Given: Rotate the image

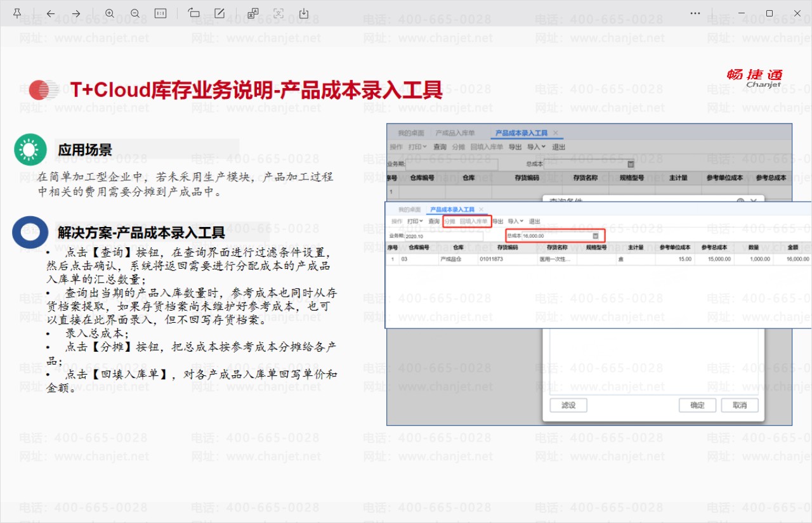Looking at the screenshot, I should [x=194, y=13].
